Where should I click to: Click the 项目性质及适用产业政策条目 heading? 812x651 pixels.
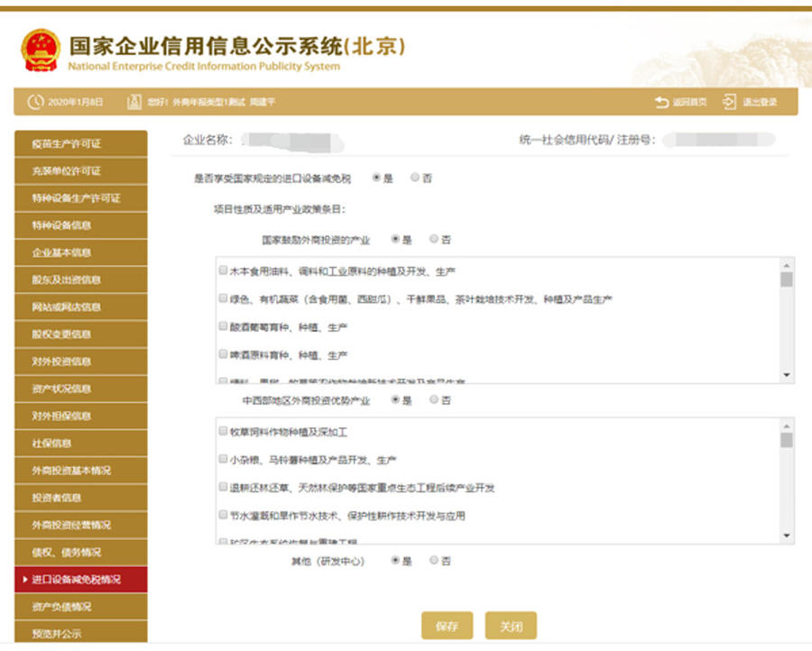pos(280,209)
